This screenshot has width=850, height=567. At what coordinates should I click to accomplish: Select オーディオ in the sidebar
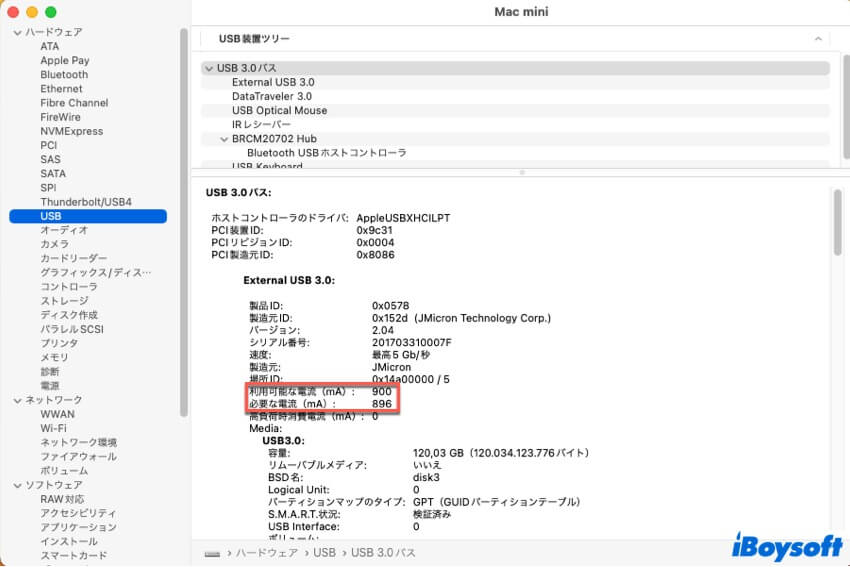click(64, 230)
